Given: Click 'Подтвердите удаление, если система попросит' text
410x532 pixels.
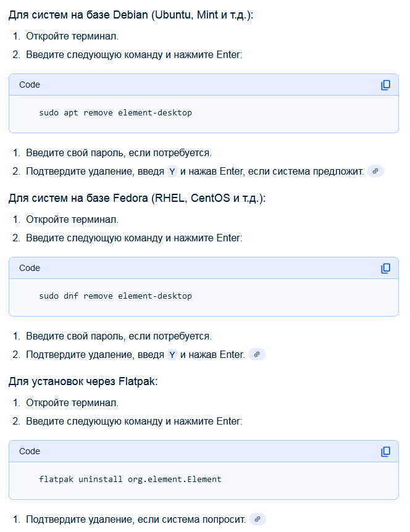Looking at the screenshot, I should click(x=136, y=519).
